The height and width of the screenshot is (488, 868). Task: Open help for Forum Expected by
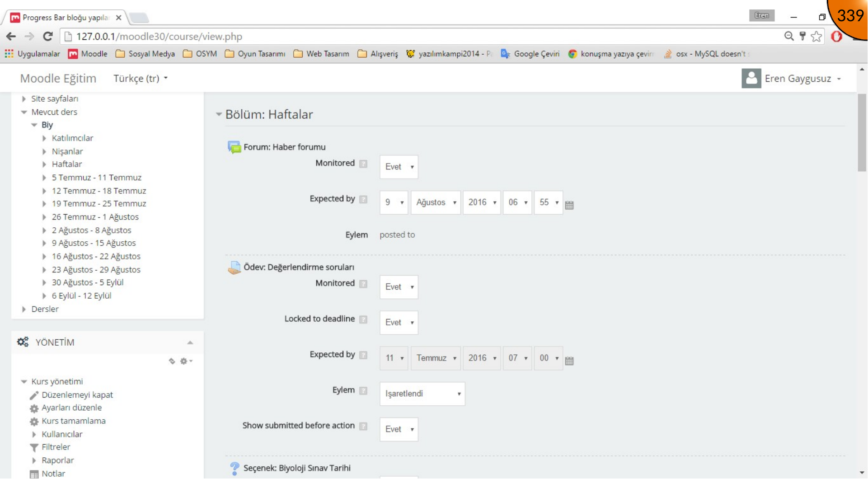(x=363, y=199)
